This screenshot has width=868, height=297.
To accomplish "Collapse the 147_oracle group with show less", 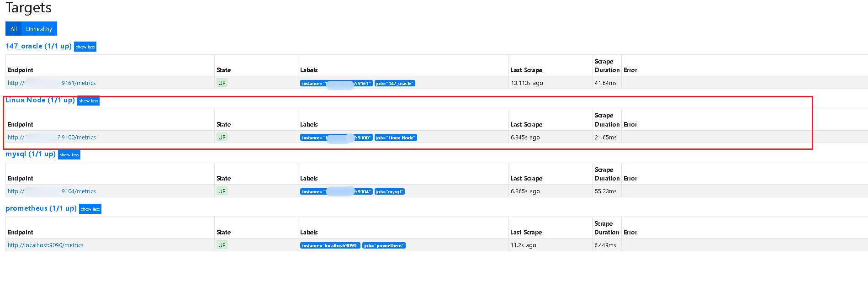I will pyautogui.click(x=85, y=47).
